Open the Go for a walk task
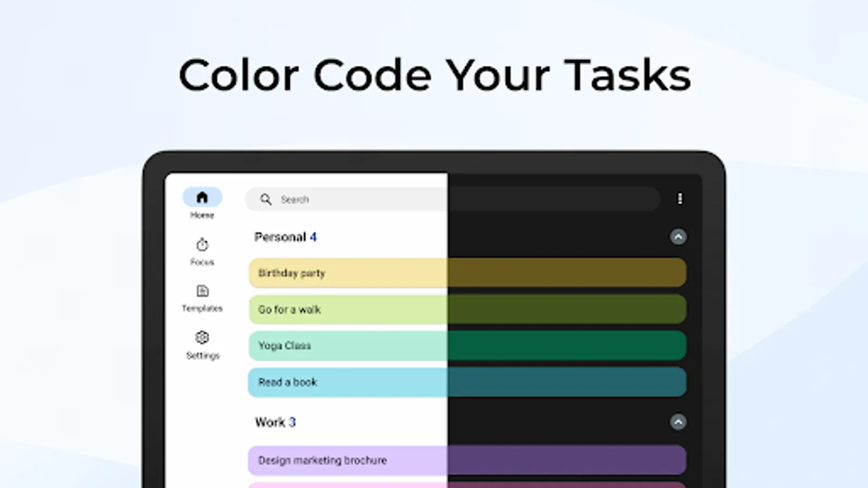The height and width of the screenshot is (488, 868). (x=468, y=309)
